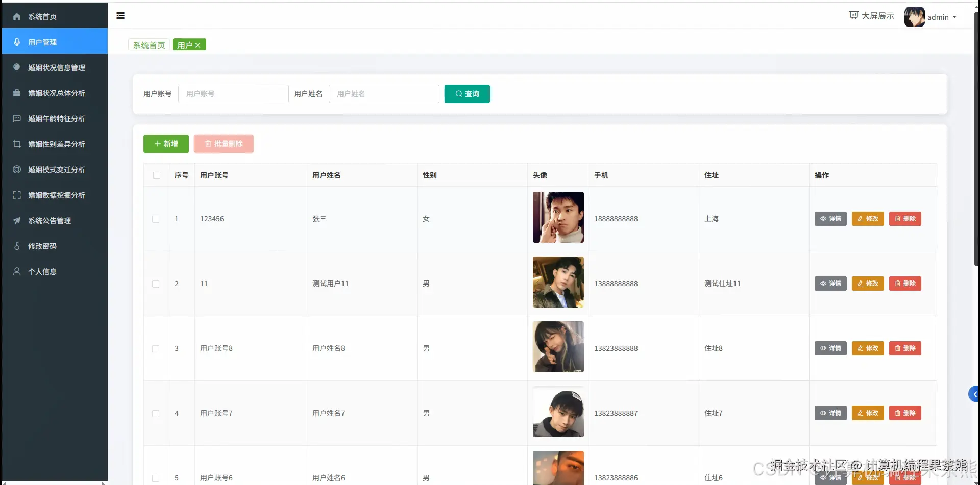Click the admin avatar picture
This screenshot has width=980, height=485.
pyautogui.click(x=914, y=17)
